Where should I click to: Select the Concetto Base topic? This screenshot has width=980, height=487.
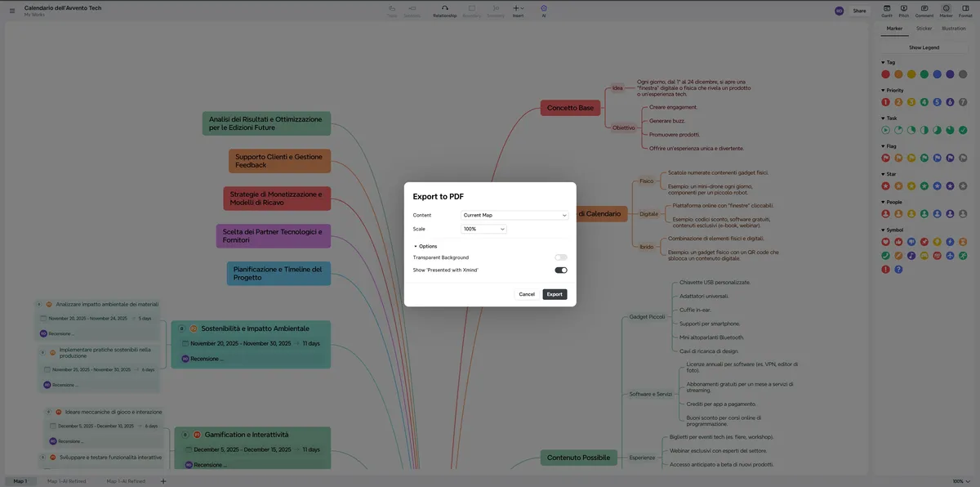pos(570,108)
